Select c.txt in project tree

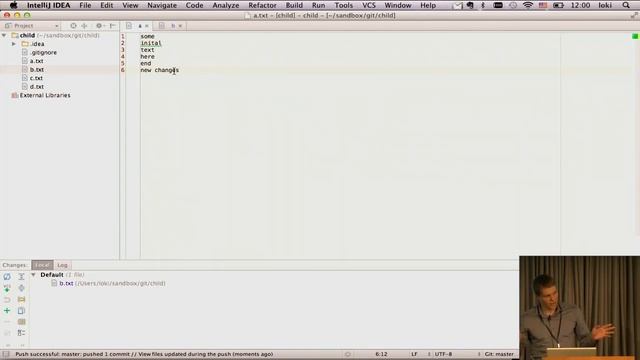pos(36,78)
